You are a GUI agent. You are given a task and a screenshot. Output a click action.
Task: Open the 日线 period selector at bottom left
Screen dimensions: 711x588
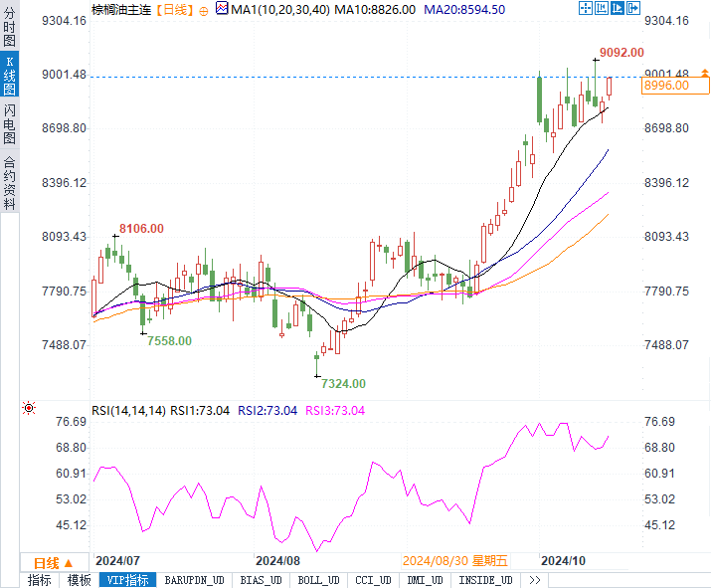pos(54,563)
